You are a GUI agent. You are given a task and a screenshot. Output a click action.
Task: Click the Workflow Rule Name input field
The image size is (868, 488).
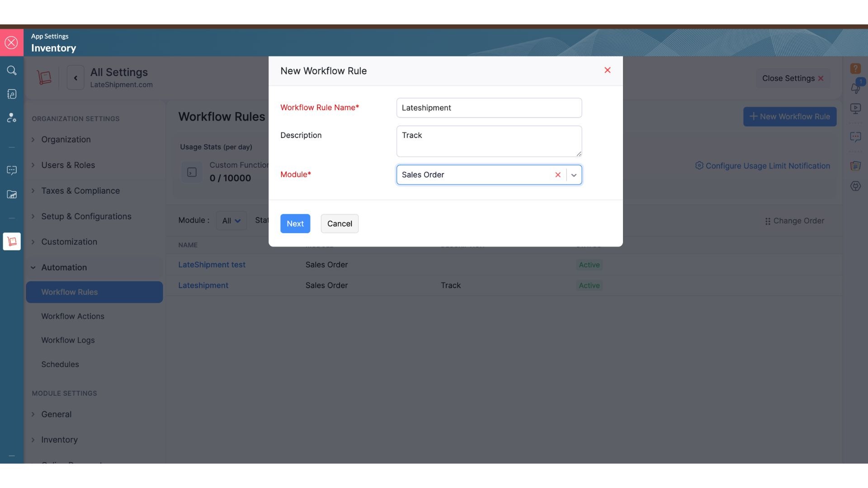pyautogui.click(x=489, y=108)
